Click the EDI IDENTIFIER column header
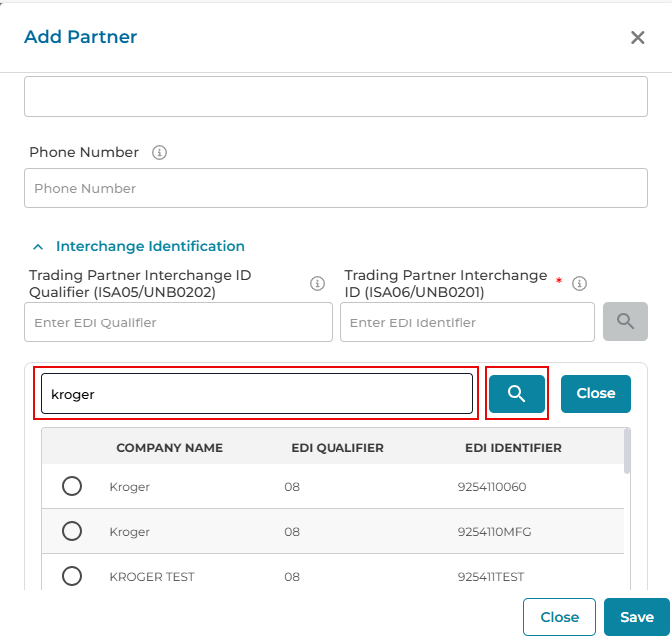Image resolution: width=672 pixels, height=641 pixels. (x=513, y=448)
